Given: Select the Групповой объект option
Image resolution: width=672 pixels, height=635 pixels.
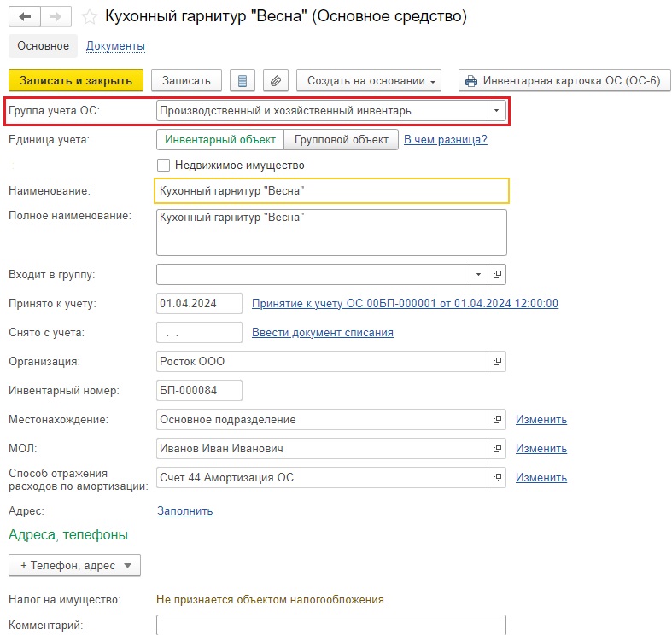Looking at the screenshot, I should (x=342, y=140).
